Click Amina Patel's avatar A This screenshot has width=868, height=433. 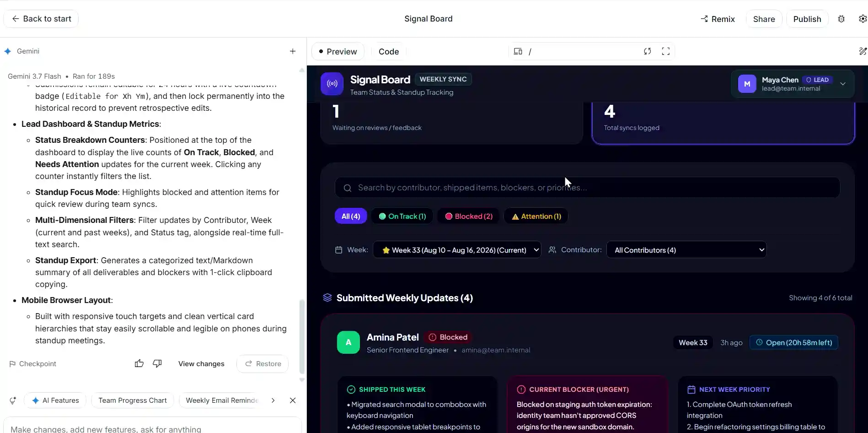tap(348, 342)
